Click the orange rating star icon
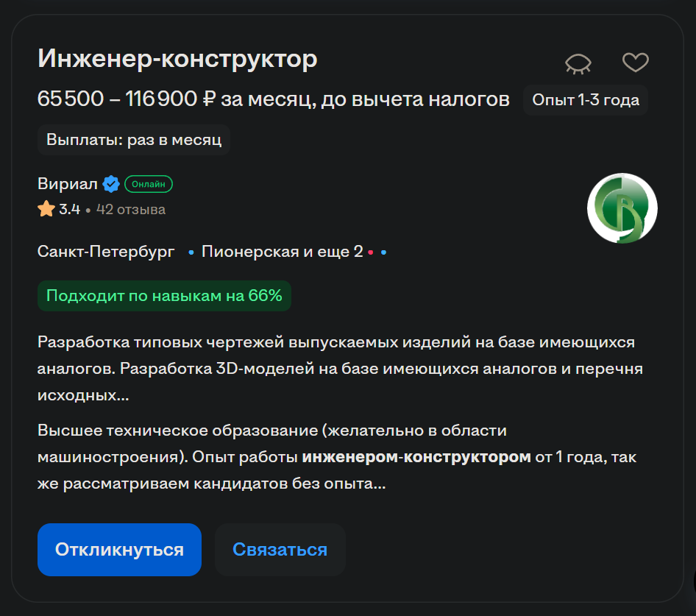Screen dimensions: 696x616 pos(46,209)
